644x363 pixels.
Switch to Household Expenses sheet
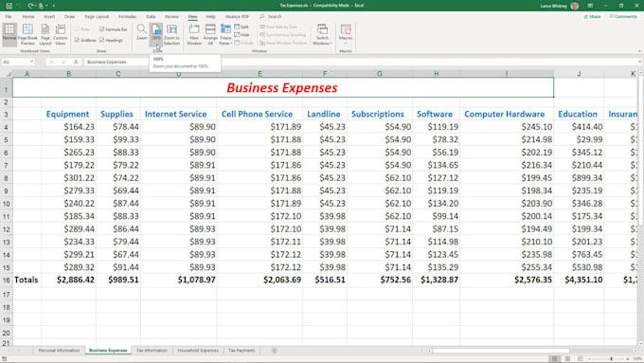(198, 351)
